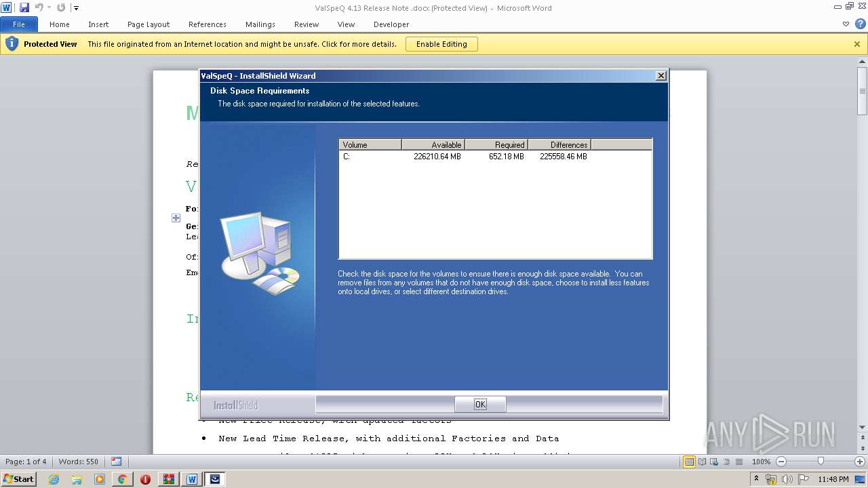Screen dimensions: 868x488
Task: Open the Mailings ribbon tab
Action: coord(260,24)
